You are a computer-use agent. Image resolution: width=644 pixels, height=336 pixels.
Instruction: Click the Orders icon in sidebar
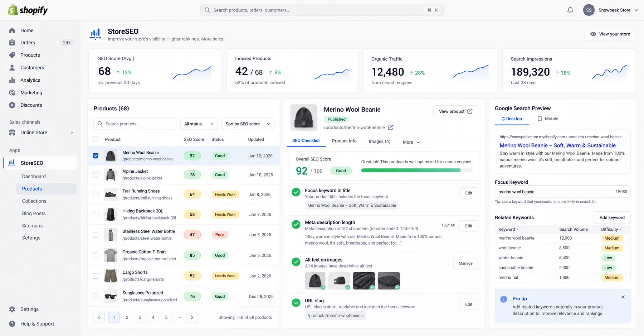point(12,43)
